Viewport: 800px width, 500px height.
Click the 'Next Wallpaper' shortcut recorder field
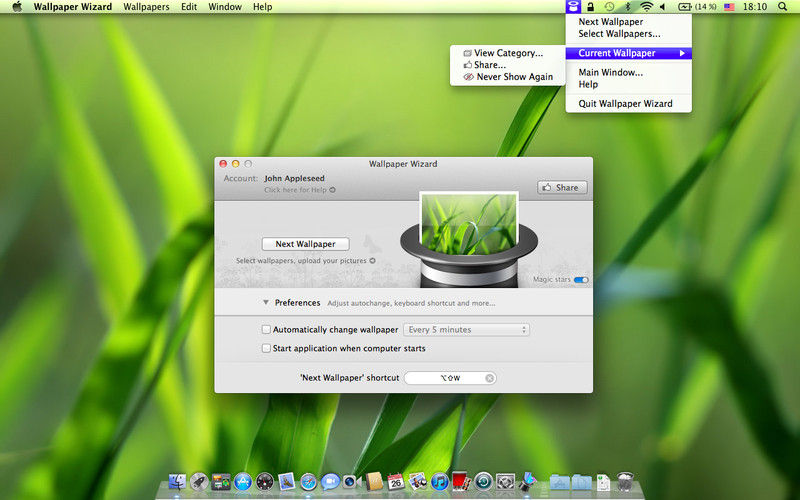pos(450,378)
